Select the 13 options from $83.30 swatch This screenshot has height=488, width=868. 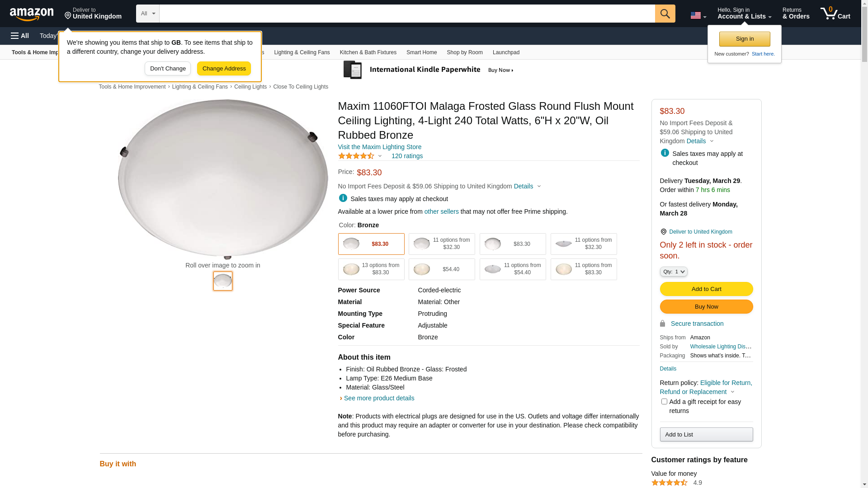[371, 269]
